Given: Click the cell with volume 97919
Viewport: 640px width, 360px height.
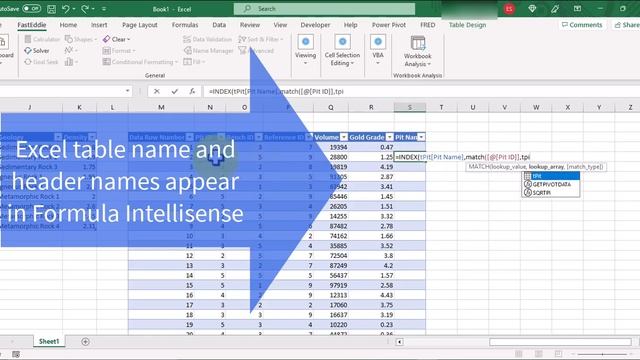Looking at the screenshot, I should click(x=331, y=285).
